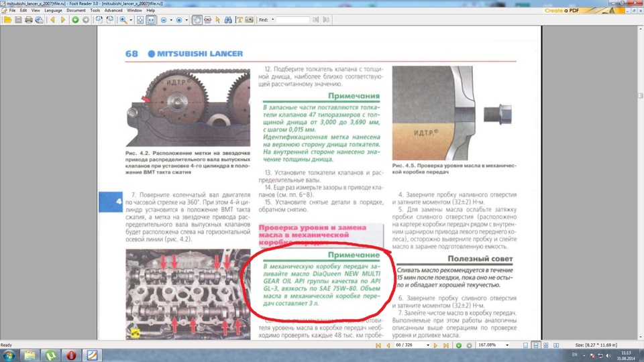This screenshot has width=644, height=362.
Task: Toggle Continuous page layout
Action: click(x=535, y=345)
